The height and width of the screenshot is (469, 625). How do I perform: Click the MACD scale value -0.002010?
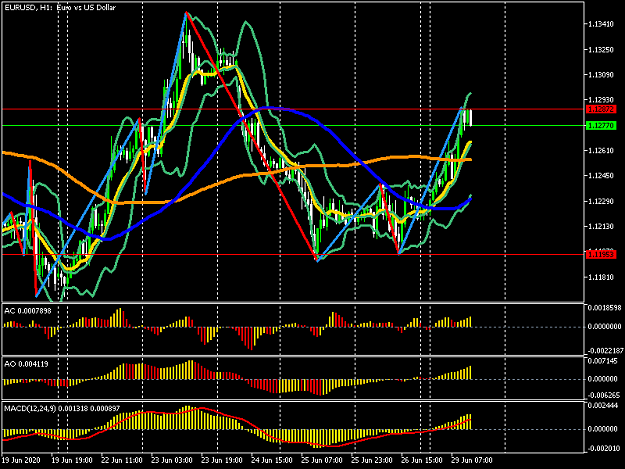click(603, 449)
